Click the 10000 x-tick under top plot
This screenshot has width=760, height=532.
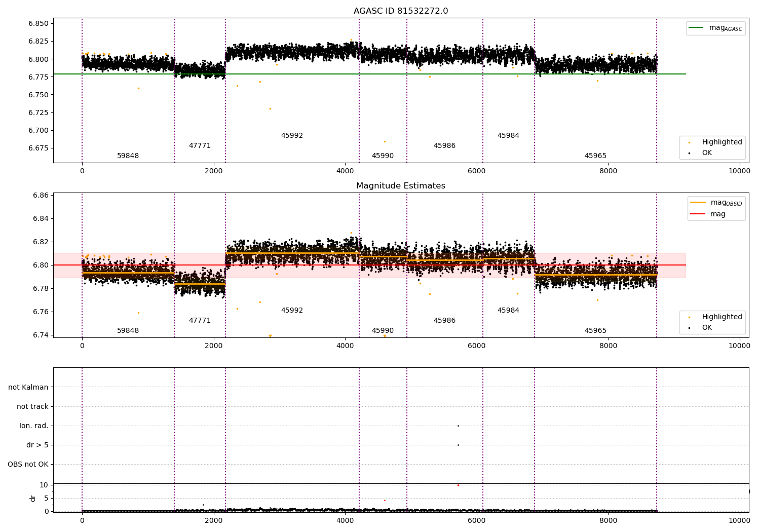click(x=739, y=171)
